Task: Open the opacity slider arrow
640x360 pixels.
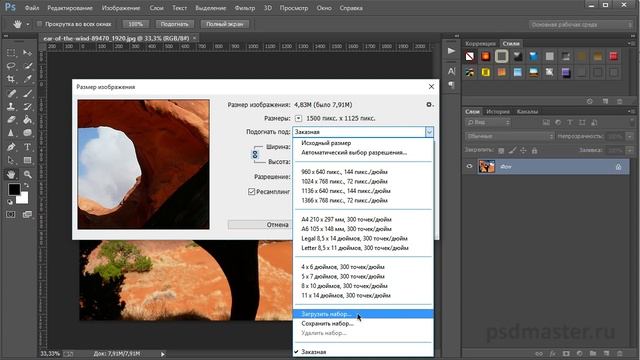Action: (x=630, y=136)
